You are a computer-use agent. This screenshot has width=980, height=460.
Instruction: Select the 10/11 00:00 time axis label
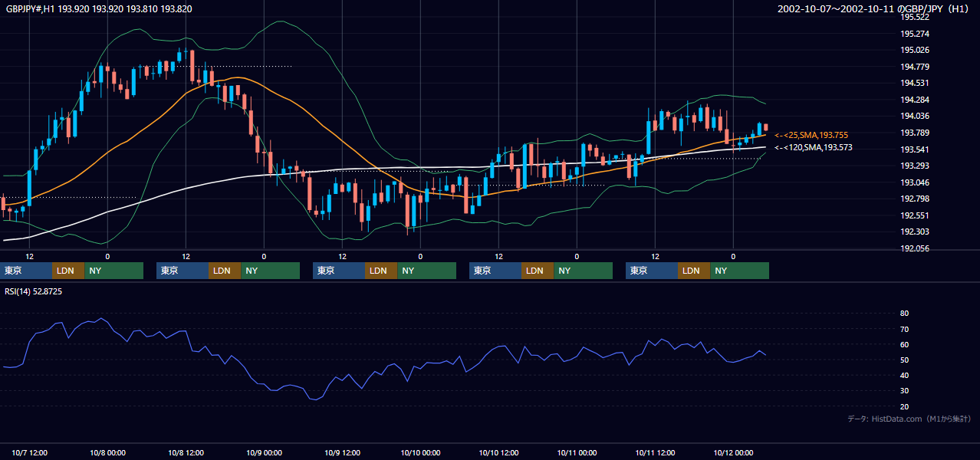click(x=577, y=452)
